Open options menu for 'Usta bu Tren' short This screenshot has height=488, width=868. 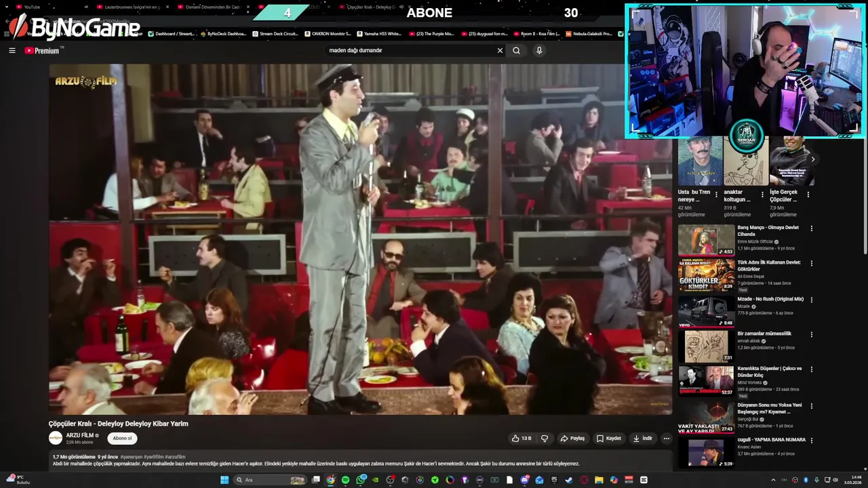pos(716,194)
